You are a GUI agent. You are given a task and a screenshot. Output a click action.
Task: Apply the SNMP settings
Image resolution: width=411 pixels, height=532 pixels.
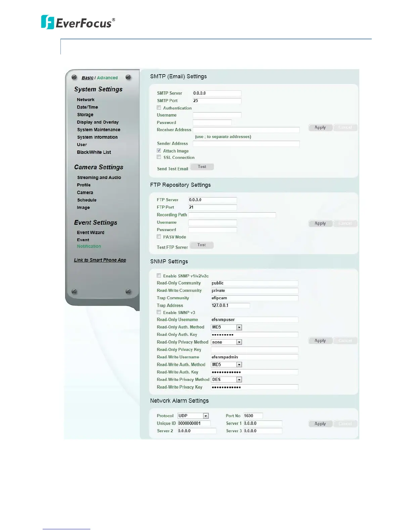(x=320, y=341)
